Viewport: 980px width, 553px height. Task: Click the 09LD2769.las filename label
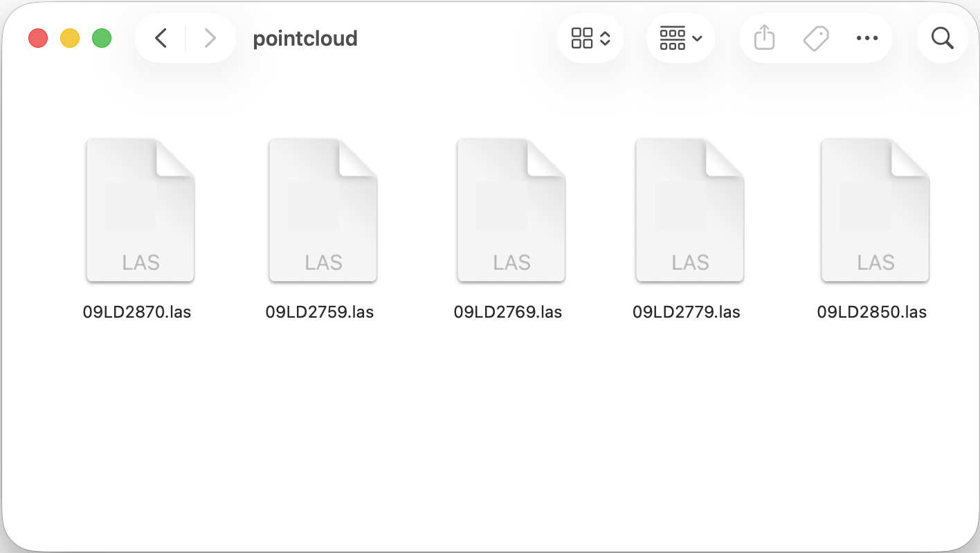508,312
